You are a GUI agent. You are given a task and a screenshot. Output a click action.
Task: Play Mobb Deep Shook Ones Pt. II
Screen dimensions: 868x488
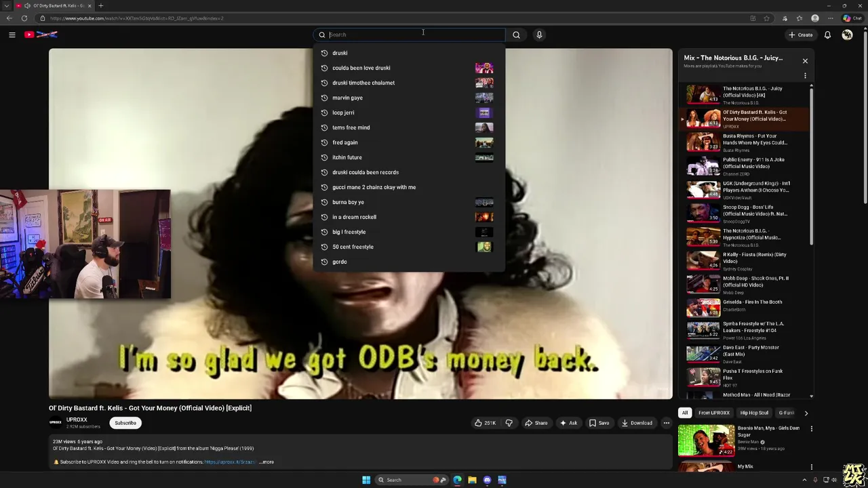[x=745, y=285]
